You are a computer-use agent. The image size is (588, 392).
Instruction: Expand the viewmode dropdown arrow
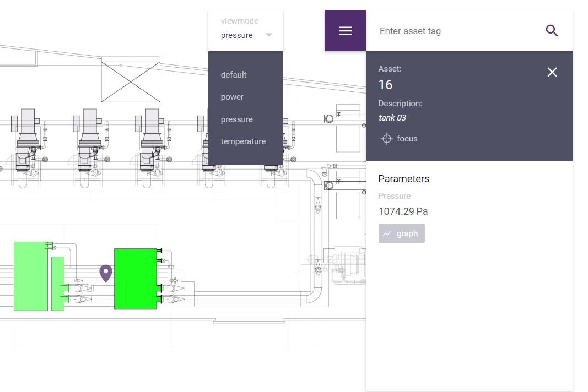pyautogui.click(x=268, y=35)
